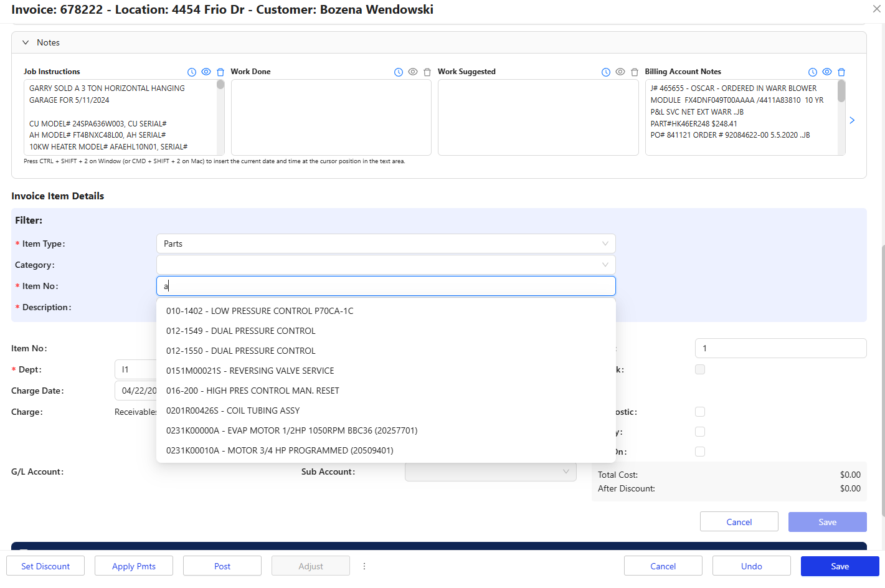Screen dimensions: 885x588
Task: Click the Billing Account Notes clock icon
Action: coord(813,72)
